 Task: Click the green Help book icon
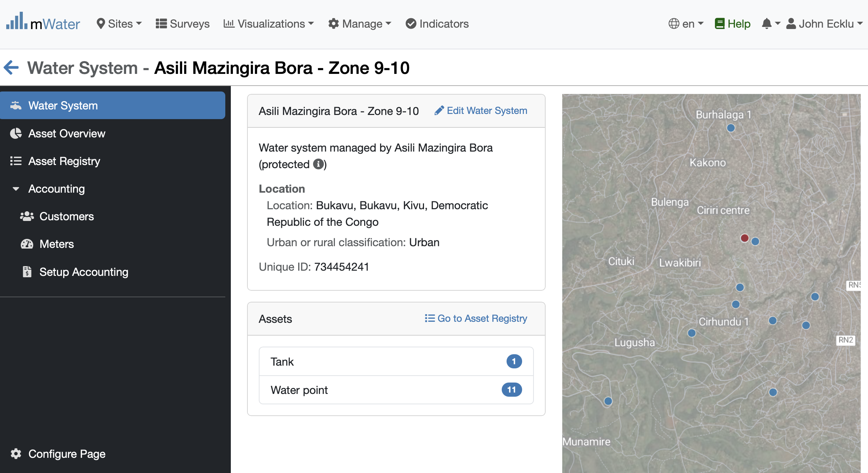720,24
